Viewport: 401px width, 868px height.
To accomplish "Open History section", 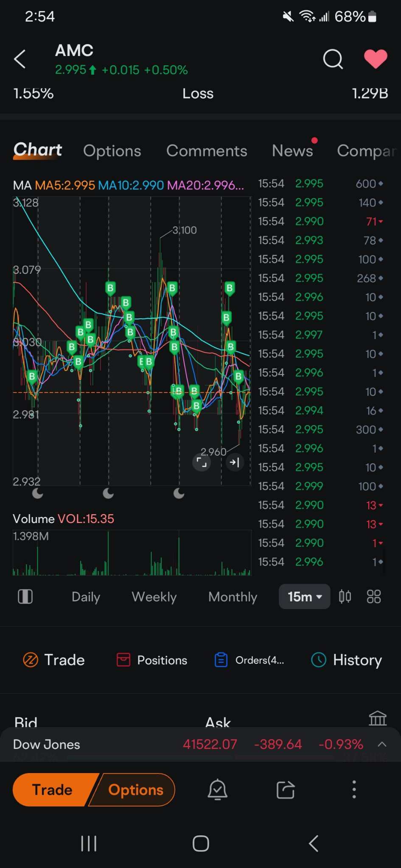I will coord(347,660).
